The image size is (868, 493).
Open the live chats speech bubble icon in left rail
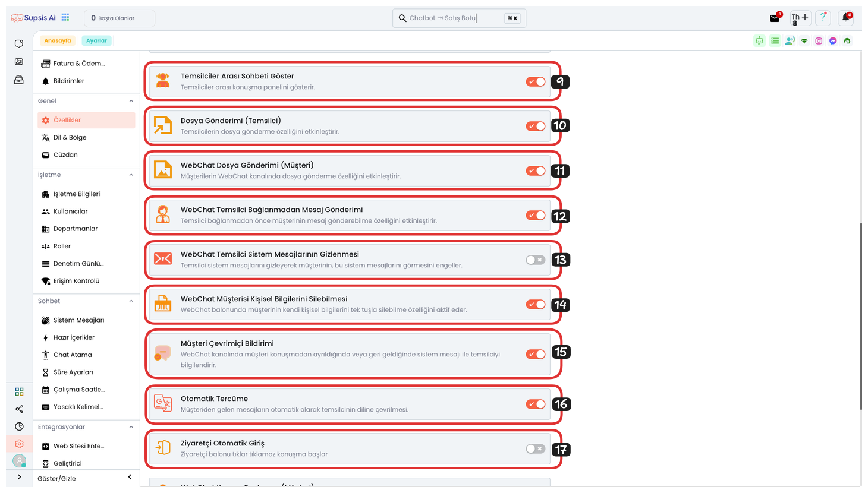[19, 44]
